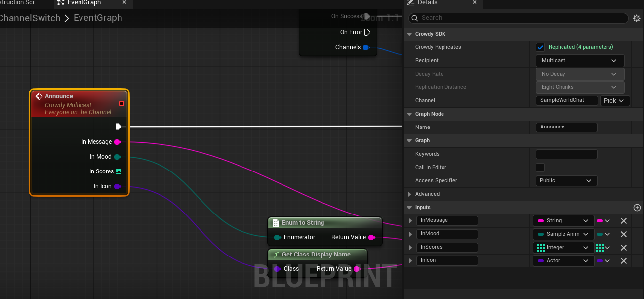Screen dimensions: 644x299
Task: Open the InMood Sample Anim type dropdown
Action: pyautogui.click(x=563, y=234)
